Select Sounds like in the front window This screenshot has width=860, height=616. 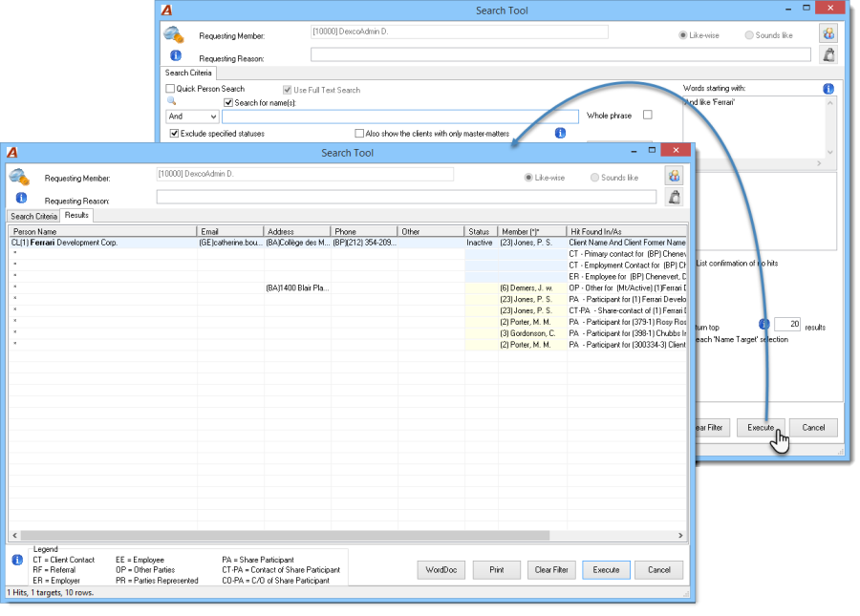coord(594,178)
